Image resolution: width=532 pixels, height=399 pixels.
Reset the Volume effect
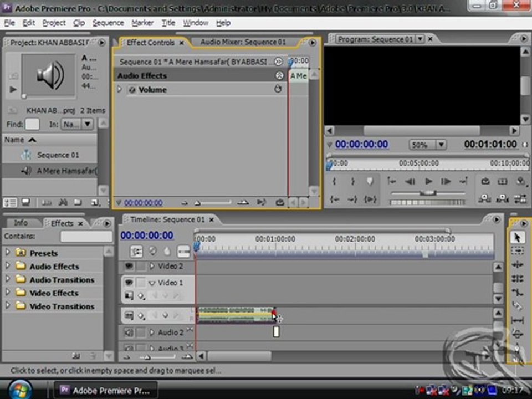tap(278, 89)
